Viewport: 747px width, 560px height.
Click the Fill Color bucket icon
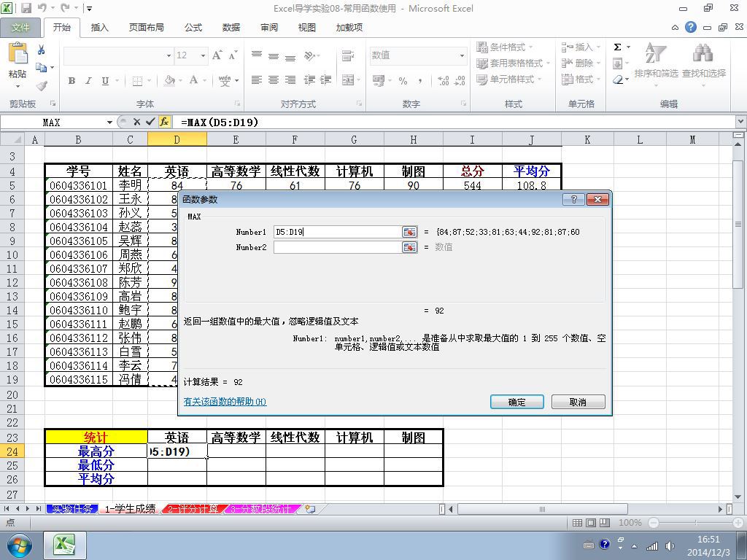pos(169,80)
